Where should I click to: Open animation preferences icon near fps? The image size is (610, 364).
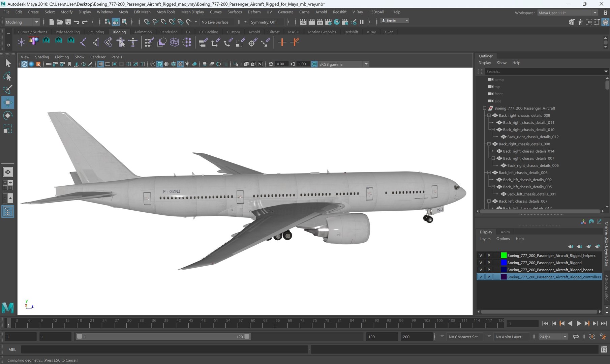[603, 337]
